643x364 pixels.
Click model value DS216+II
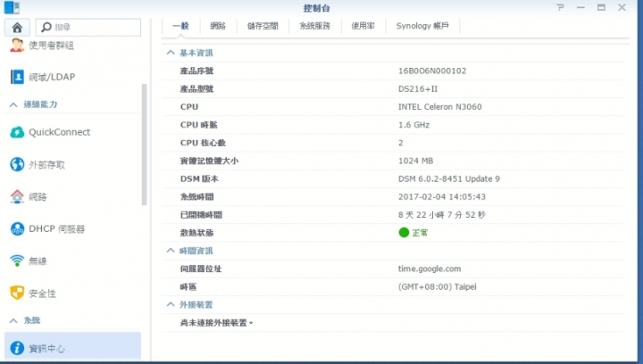(418, 89)
